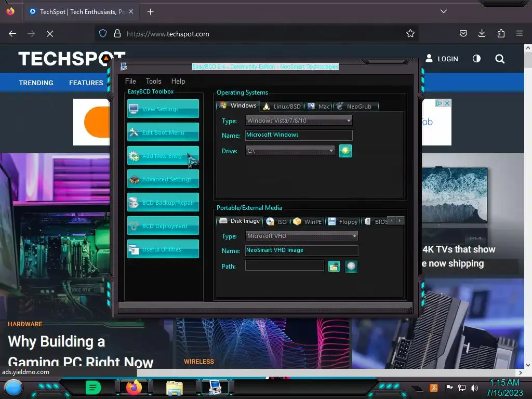Switch to the Mac tab
This screenshot has height=399, width=532.
point(318,106)
